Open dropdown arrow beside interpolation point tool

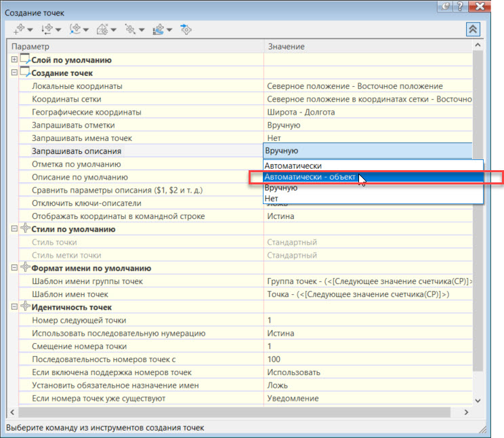coord(142,30)
